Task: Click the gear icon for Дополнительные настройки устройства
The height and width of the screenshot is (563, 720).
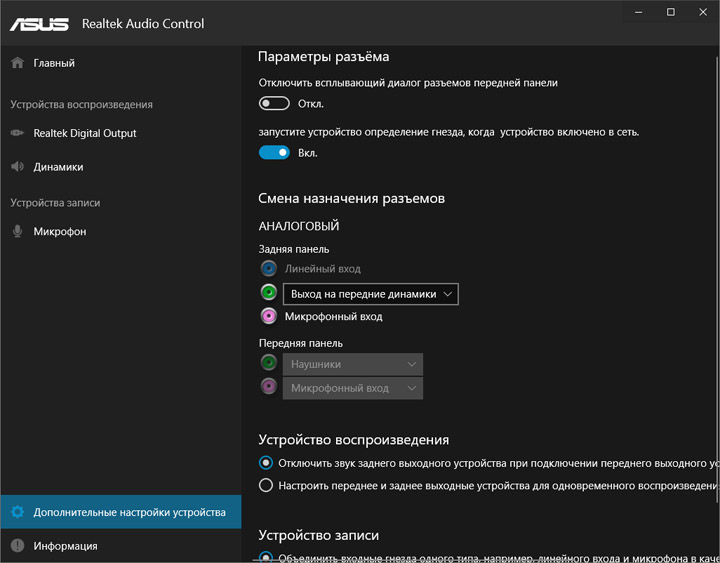Action: point(17,512)
